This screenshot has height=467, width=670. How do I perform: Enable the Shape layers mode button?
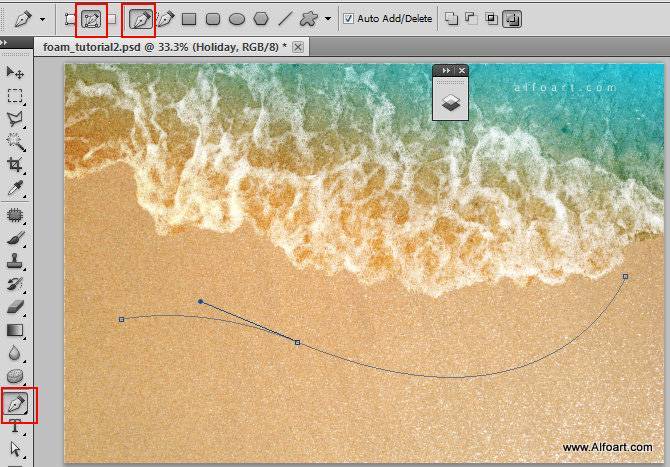click(x=69, y=18)
